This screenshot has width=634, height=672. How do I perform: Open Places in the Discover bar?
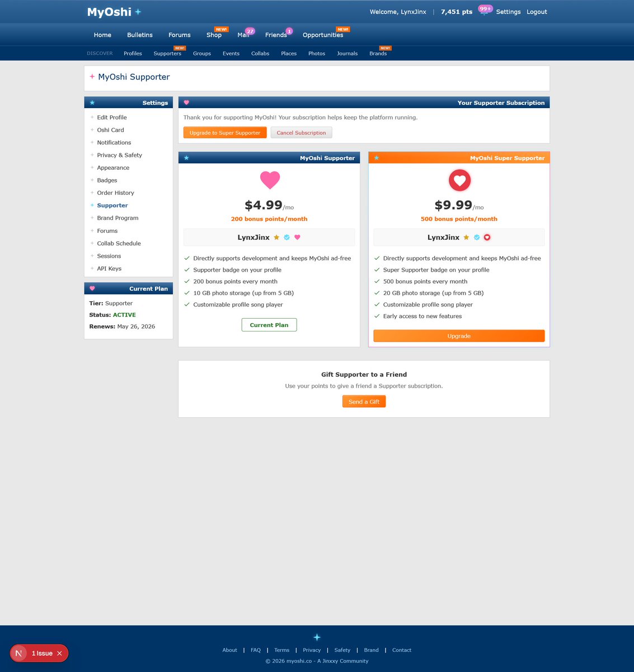point(289,53)
